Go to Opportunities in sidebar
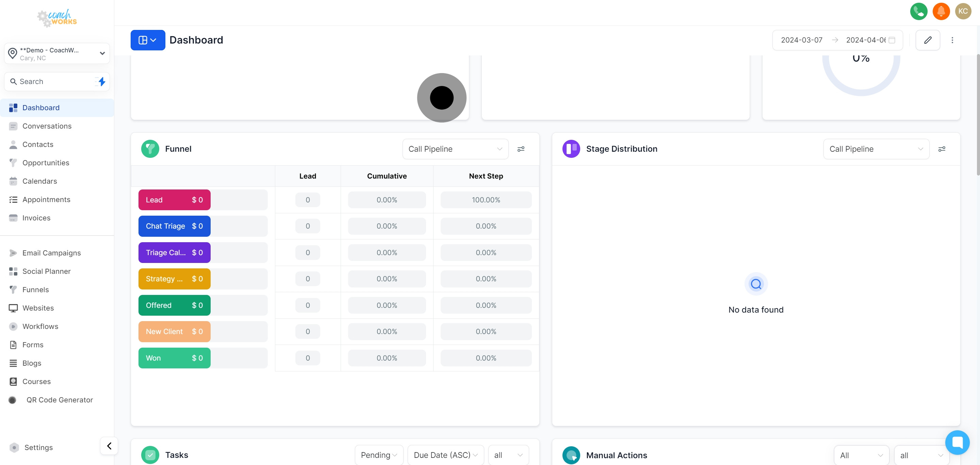This screenshot has height=465, width=980. pyautogui.click(x=46, y=163)
